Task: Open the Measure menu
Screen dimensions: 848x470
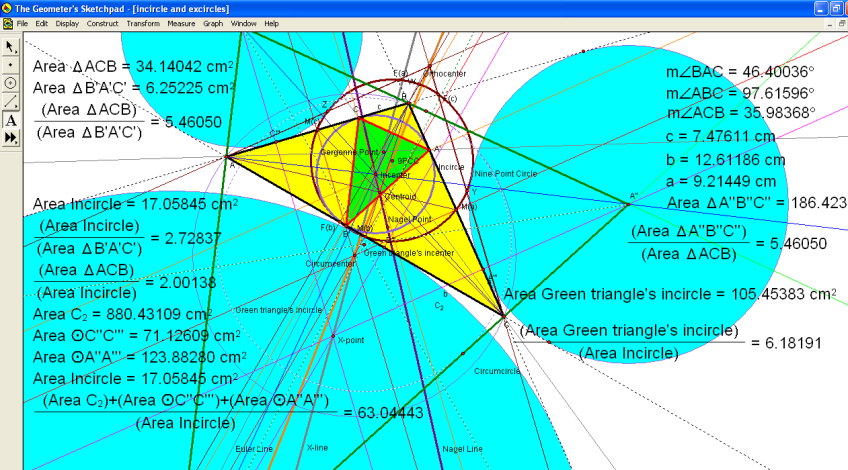Action: 181,23
